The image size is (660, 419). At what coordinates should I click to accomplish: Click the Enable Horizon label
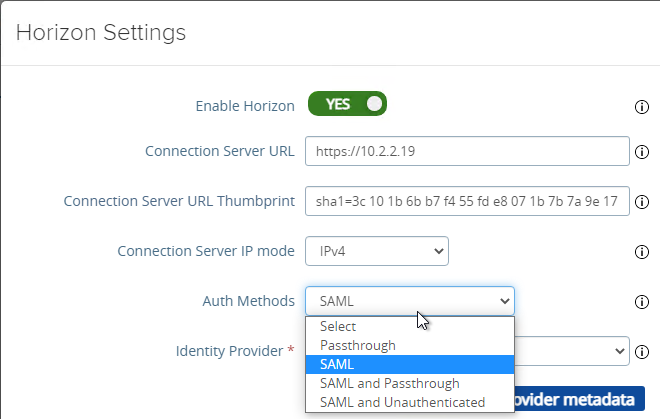245,106
